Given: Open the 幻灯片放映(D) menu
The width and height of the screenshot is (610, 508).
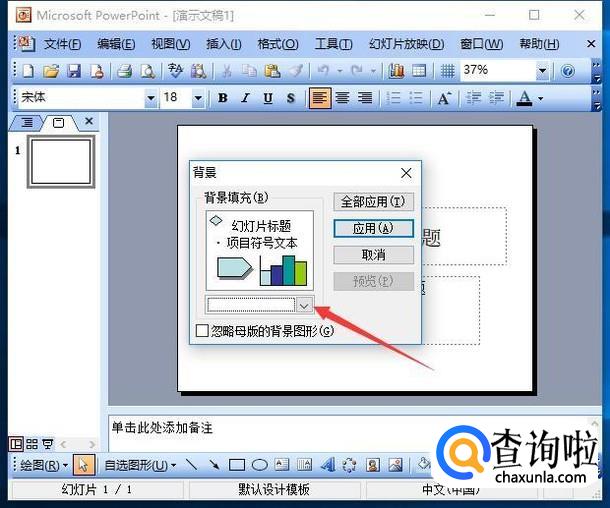Looking at the screenshot, I should click(x=407, y=44).
